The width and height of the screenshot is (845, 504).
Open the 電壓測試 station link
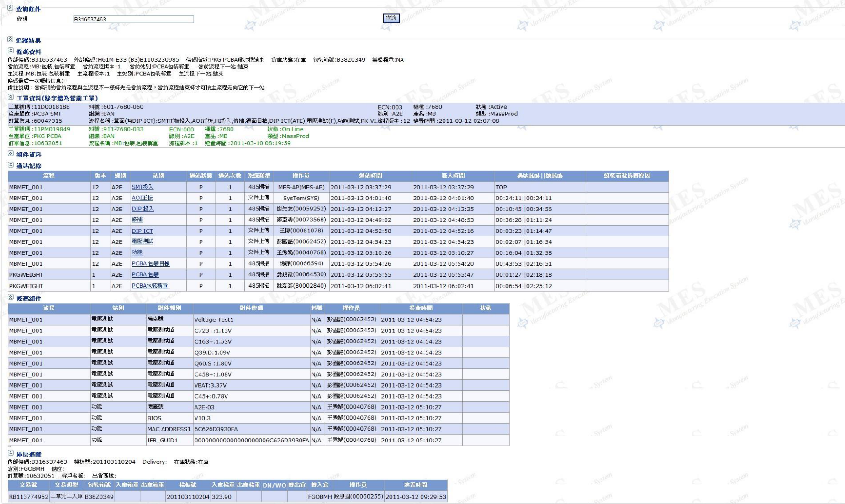142,241
